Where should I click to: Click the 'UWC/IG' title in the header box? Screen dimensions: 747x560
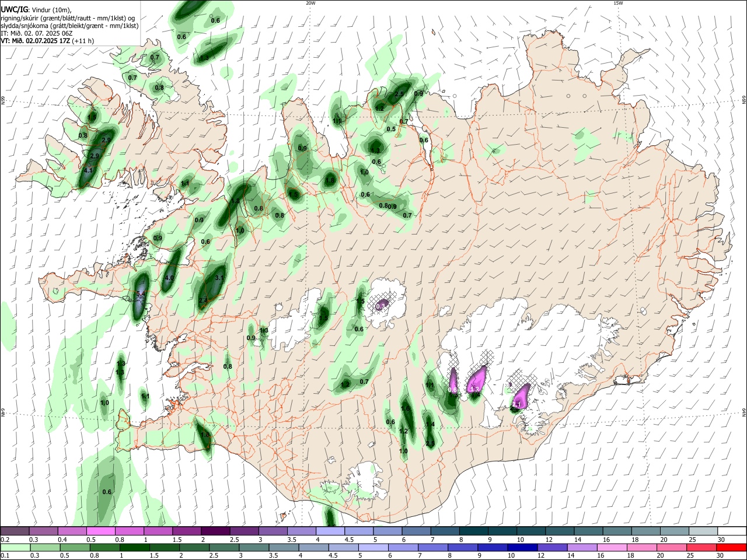[14, 9]
